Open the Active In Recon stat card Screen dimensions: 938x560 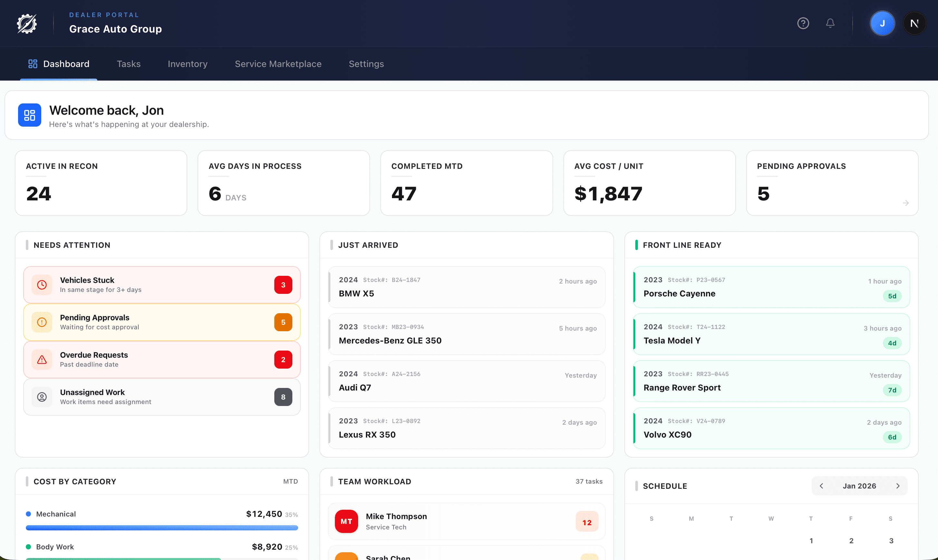(x=101, y=183)
